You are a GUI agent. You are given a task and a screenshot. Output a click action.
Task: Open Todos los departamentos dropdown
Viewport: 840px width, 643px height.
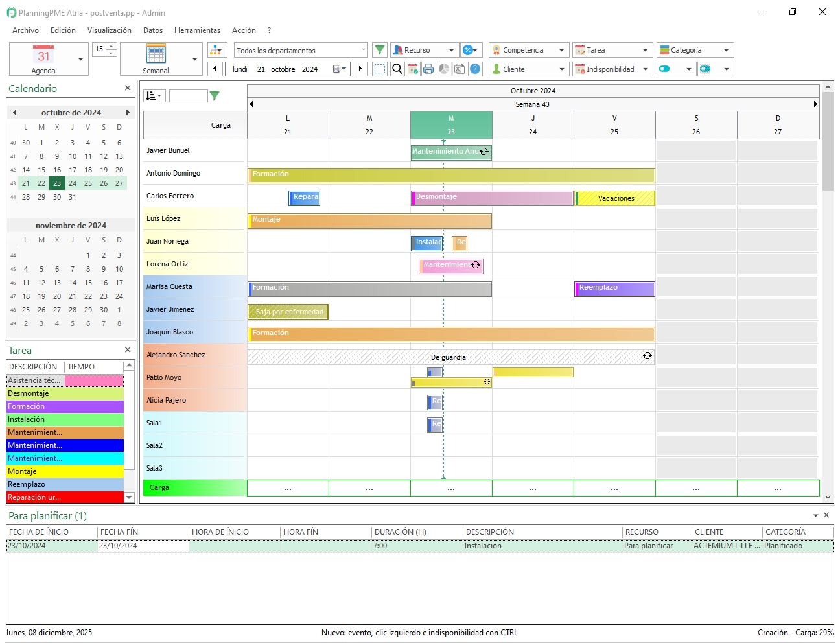click(301, 50)
